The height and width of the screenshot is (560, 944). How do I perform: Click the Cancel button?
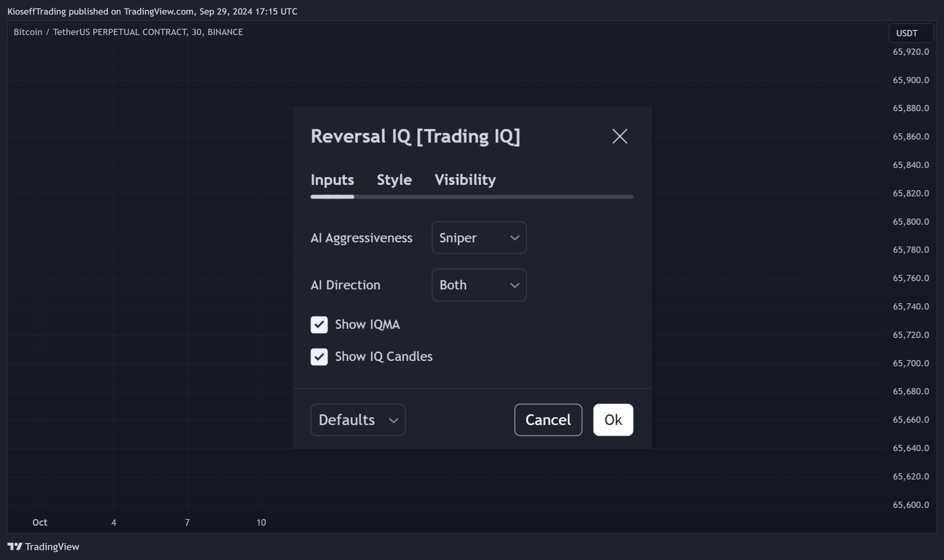click(548, 420)
